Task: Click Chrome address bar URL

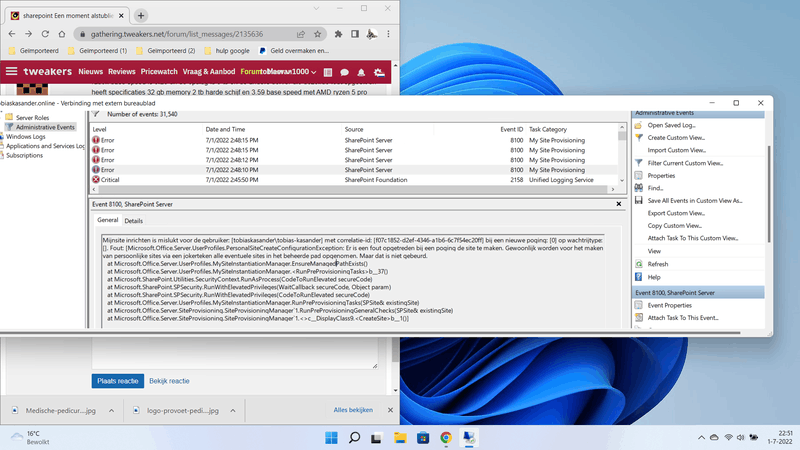Action: (177, 34)
